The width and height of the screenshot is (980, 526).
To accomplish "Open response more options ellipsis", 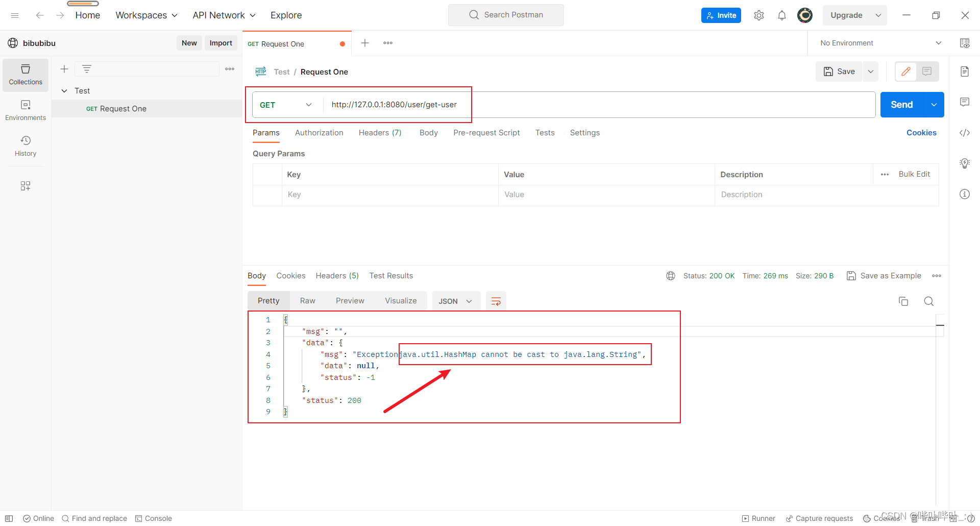I will [x=937, y=276].
